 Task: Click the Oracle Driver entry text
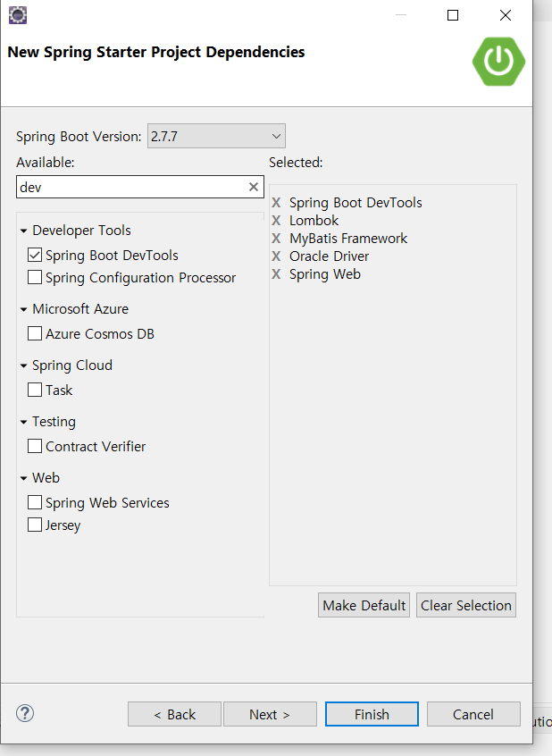click(x=329, y=256)
